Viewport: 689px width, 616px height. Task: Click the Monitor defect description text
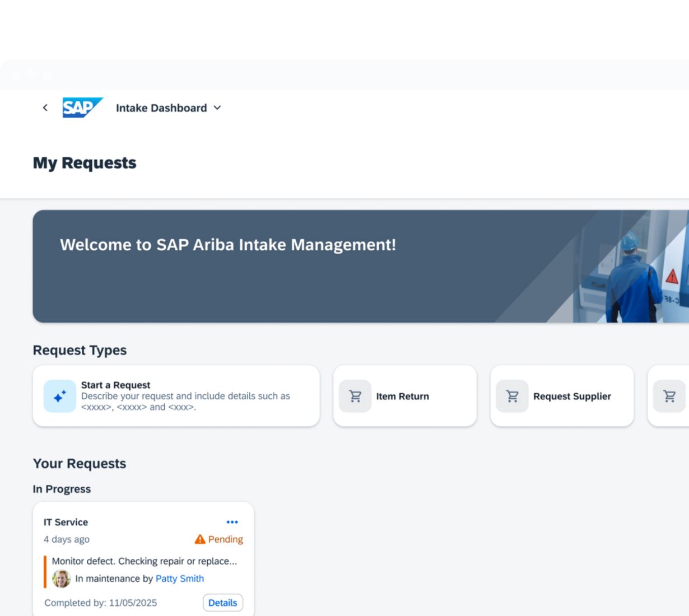(x=144, y=561)
